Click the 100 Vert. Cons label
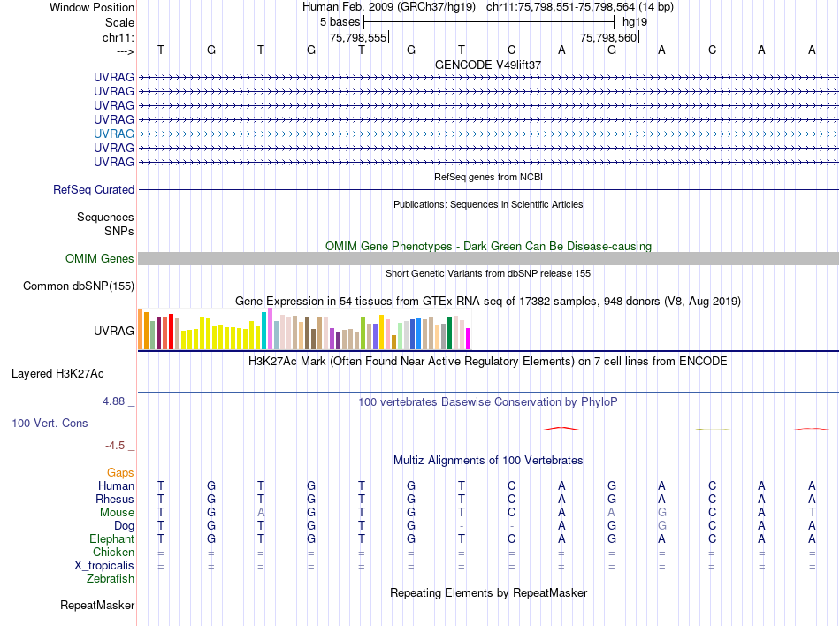840x626 pixels. click(50, 423)
